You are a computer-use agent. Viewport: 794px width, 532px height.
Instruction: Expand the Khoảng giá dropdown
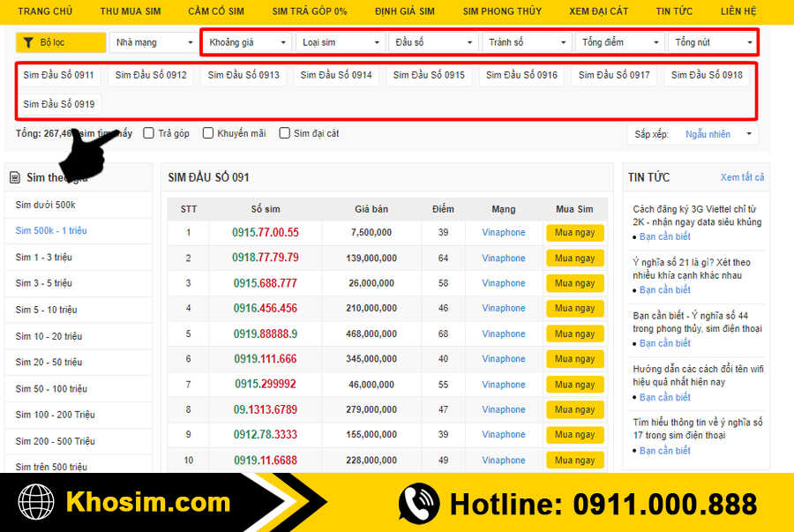click(x=247, y=42)
